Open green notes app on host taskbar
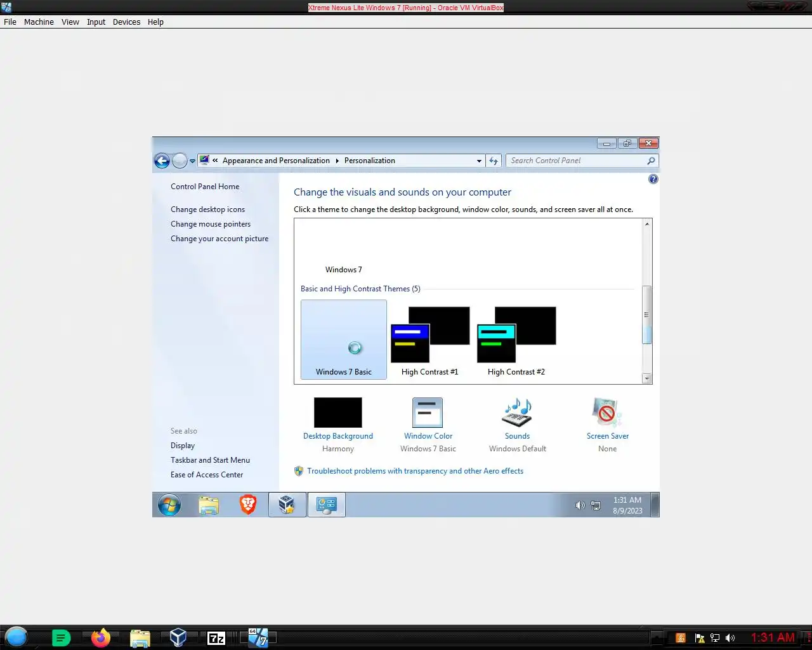The image size is (812, 650). coord(61,638)
